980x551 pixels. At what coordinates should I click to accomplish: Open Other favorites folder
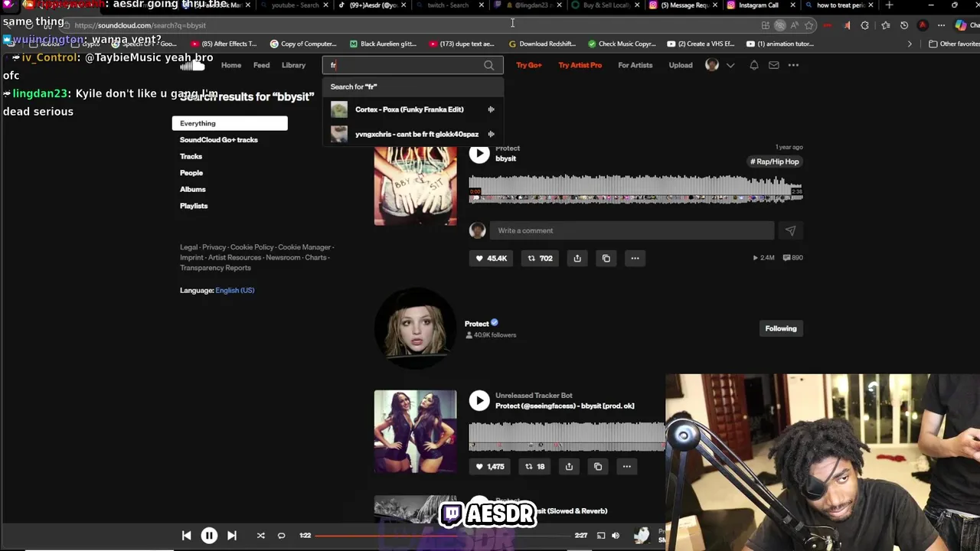[x=953, y=44]
